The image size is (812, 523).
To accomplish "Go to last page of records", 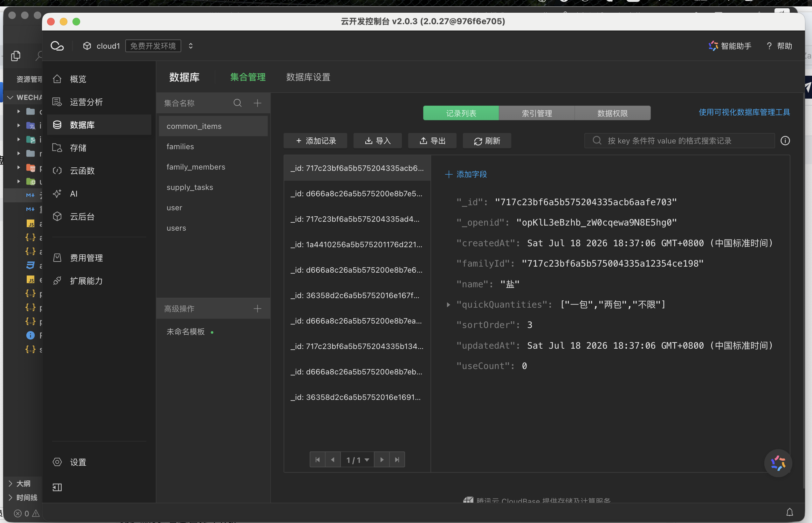I will pos(397,459).
